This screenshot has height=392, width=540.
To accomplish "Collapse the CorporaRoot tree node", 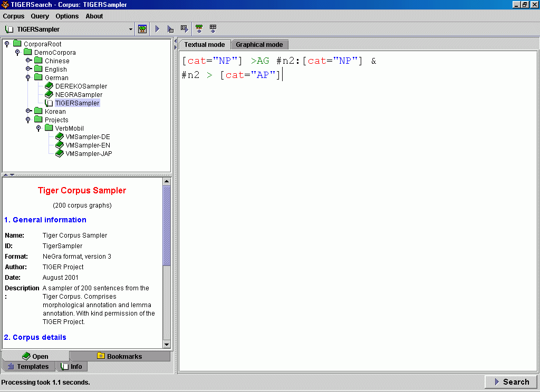I will (x=7, y=44).
